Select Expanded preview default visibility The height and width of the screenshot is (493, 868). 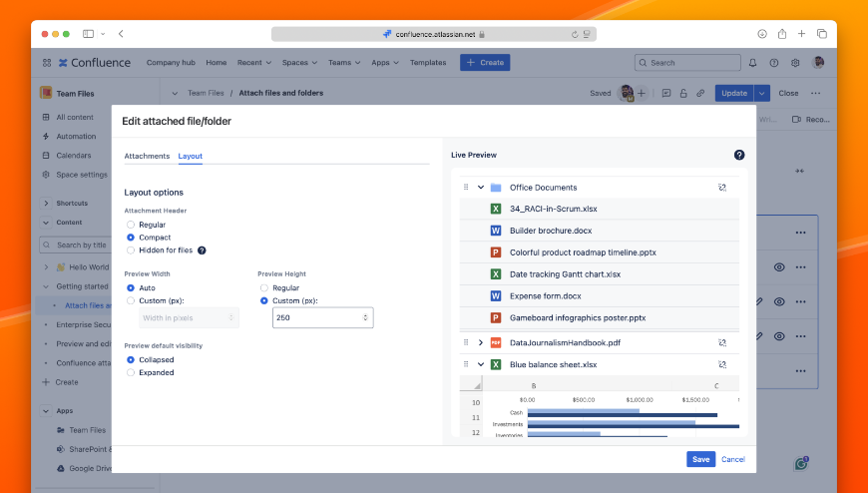click(x=131, y=372)
